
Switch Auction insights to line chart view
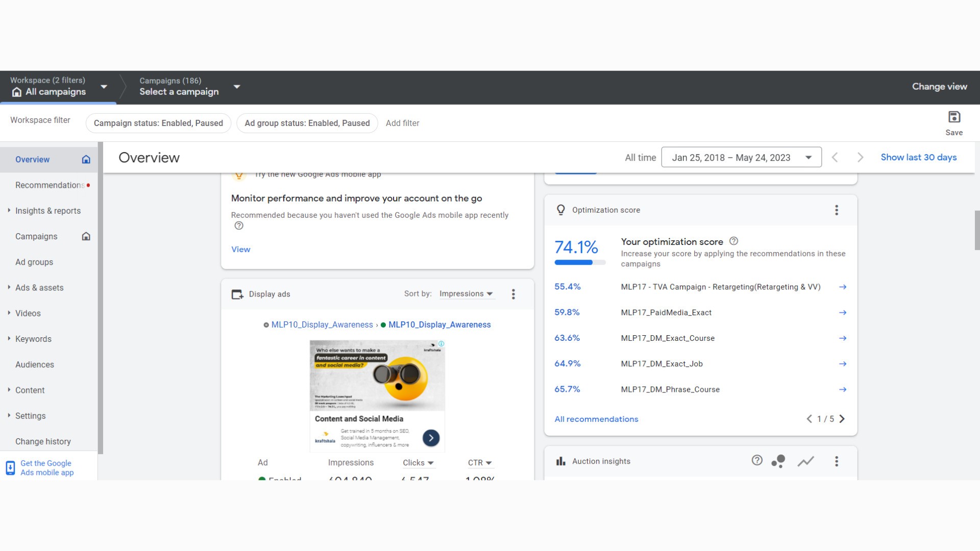click(806, 461)
